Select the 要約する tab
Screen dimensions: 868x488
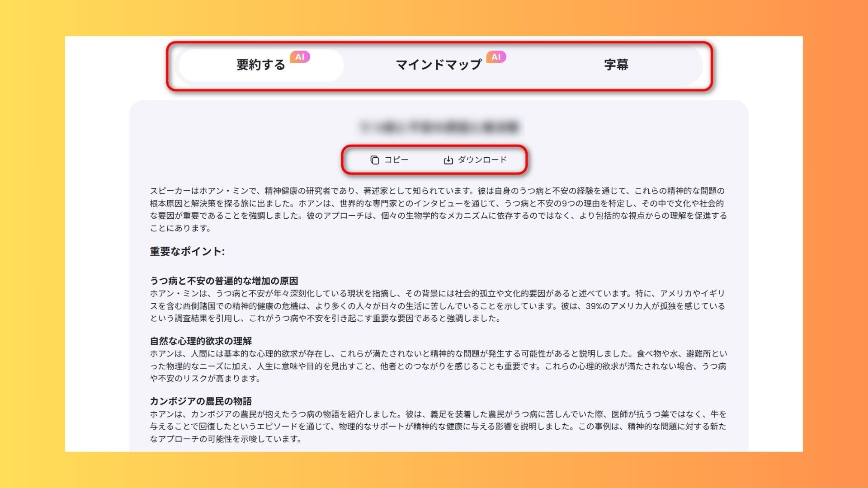261,65
